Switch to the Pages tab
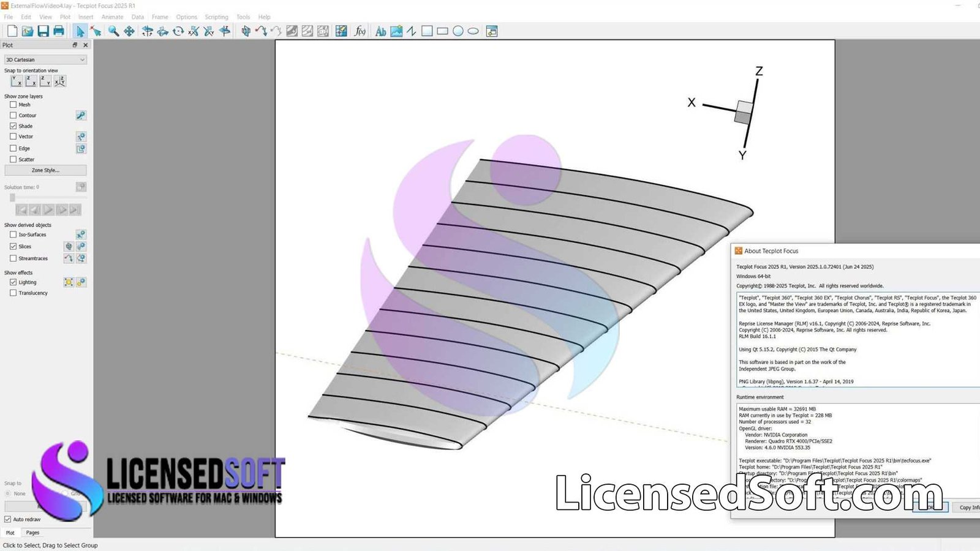 coord(32,533)
